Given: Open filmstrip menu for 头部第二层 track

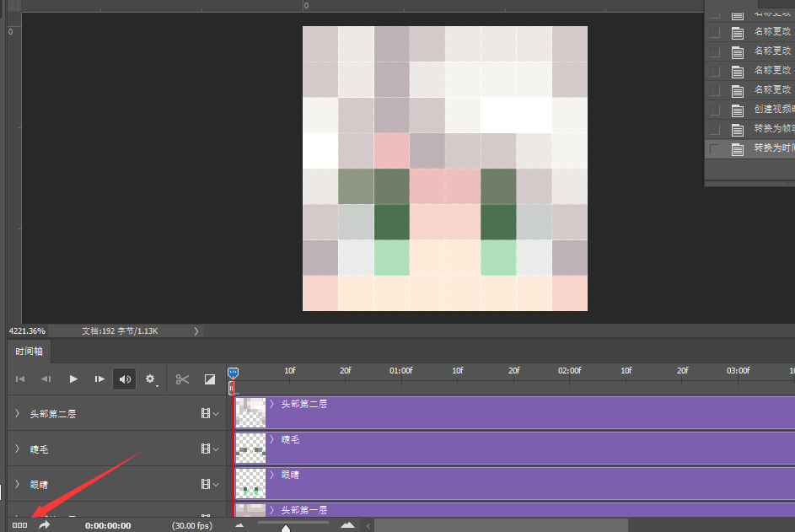Looking at the screenshot, I should coord(209,413).
